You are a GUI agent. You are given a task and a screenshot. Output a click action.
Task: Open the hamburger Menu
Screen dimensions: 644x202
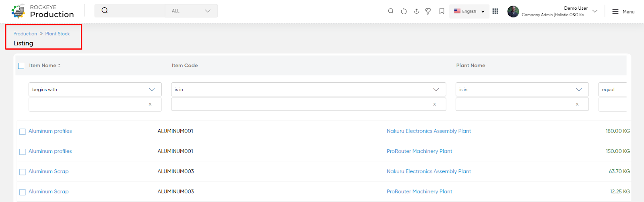coord(623,12)
